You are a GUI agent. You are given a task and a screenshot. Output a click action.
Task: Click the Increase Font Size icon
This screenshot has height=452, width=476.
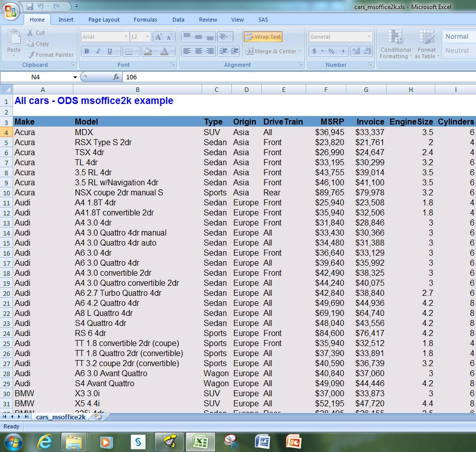[158, 37]
